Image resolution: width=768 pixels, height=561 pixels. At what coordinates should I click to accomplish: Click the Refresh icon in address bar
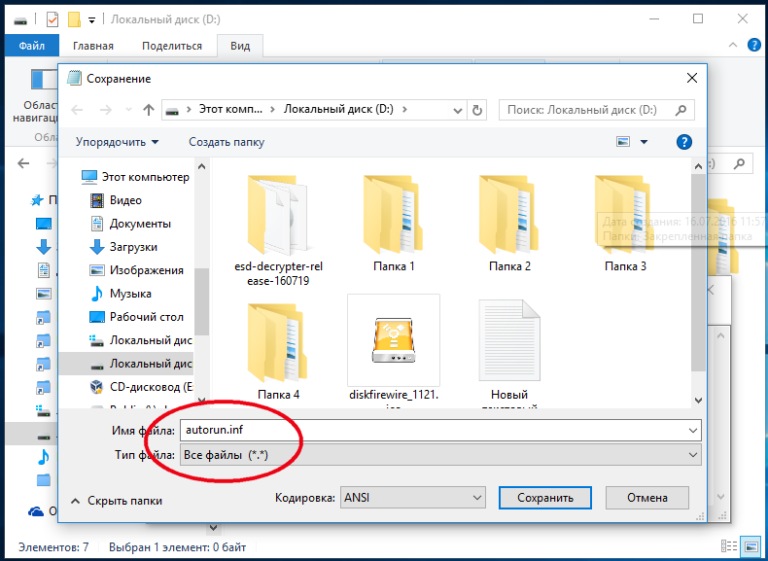tap(477, 110)
